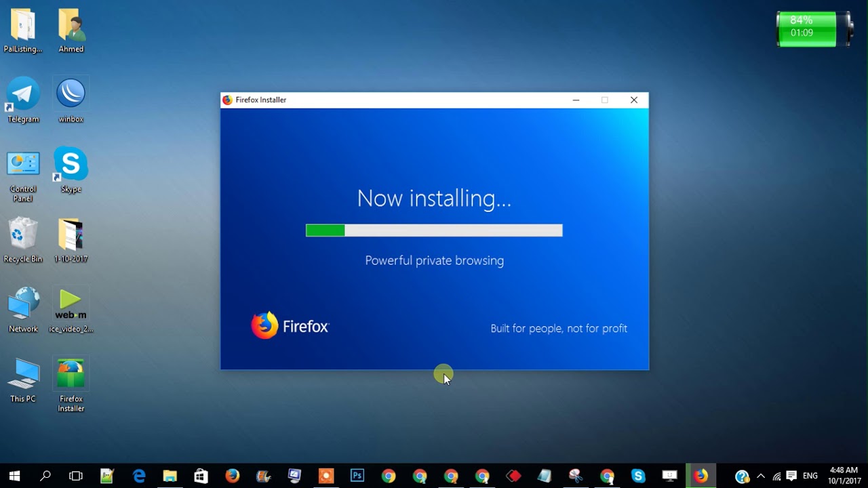
Task: Click the "Firefox Installer" title bar text
Action: pos(261,100)
